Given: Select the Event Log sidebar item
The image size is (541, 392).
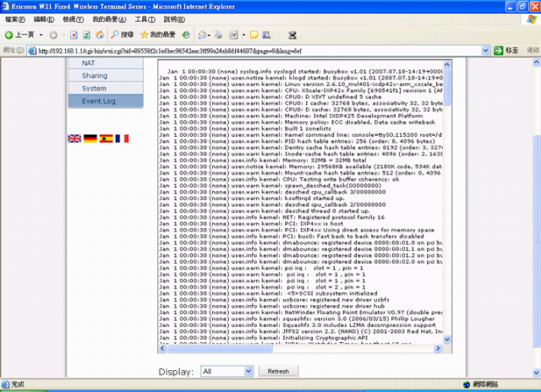Looking at the screenshot, I should tap(106, 101).
